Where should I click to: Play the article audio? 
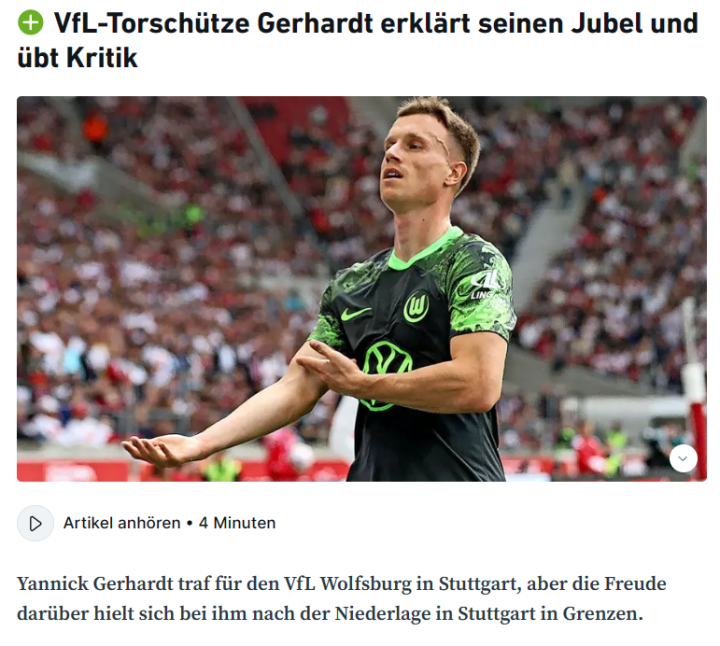35,523
